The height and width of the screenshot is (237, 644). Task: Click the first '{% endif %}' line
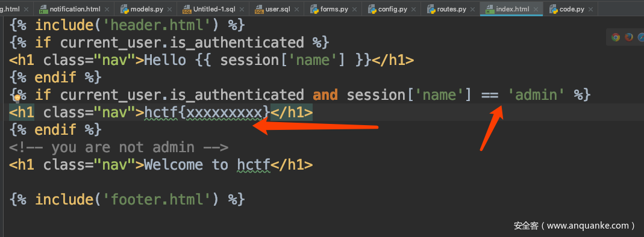point(55,78)
